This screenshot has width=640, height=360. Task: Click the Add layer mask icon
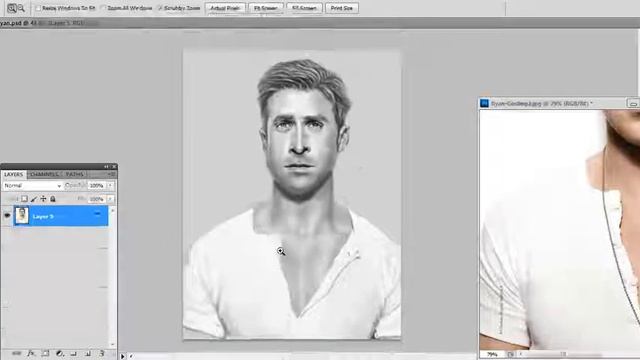[45, 353]
